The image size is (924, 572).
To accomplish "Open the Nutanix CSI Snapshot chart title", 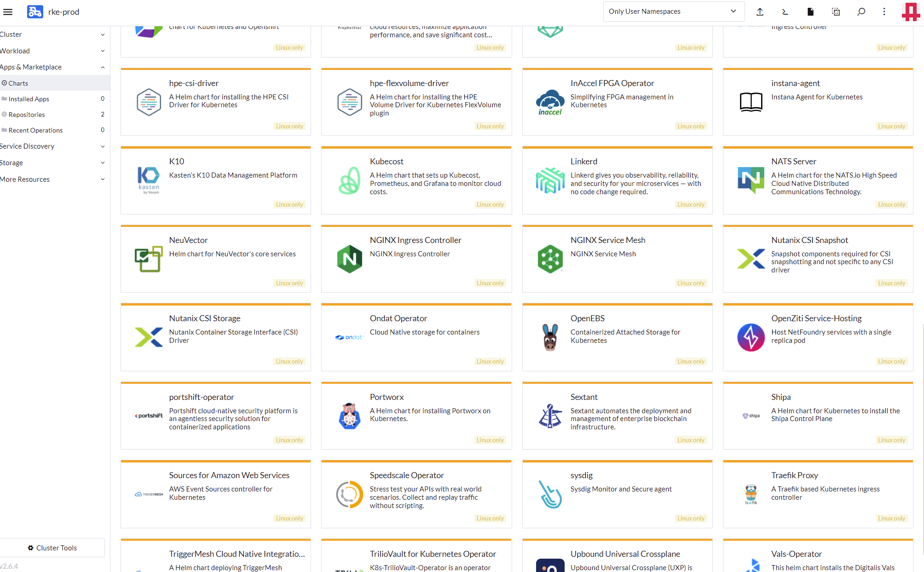I will pos(809,240).
